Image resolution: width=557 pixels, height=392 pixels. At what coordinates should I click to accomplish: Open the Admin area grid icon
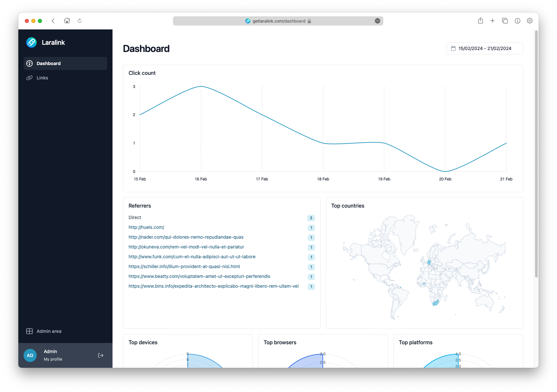tap(29, 331)
